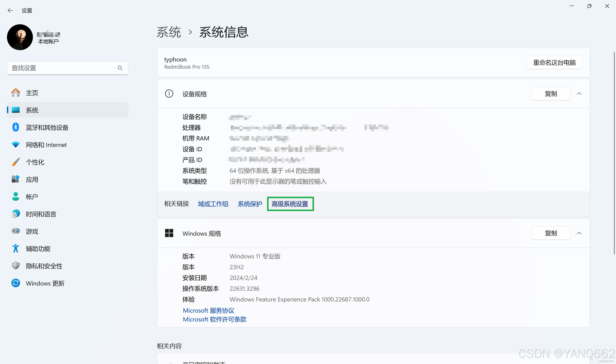Click the System breadcrumb in the header
Screen dimensions: 616x364
pos(169,32)
